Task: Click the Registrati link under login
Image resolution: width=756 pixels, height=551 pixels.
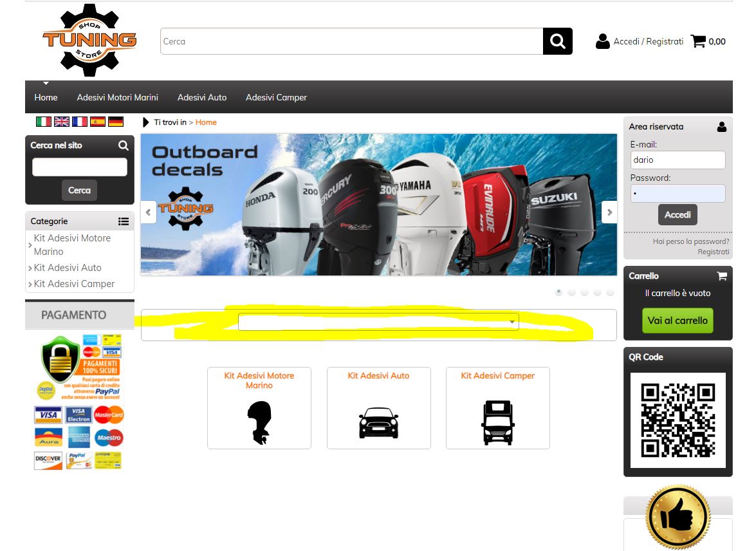Action: [x=713, y=252]
